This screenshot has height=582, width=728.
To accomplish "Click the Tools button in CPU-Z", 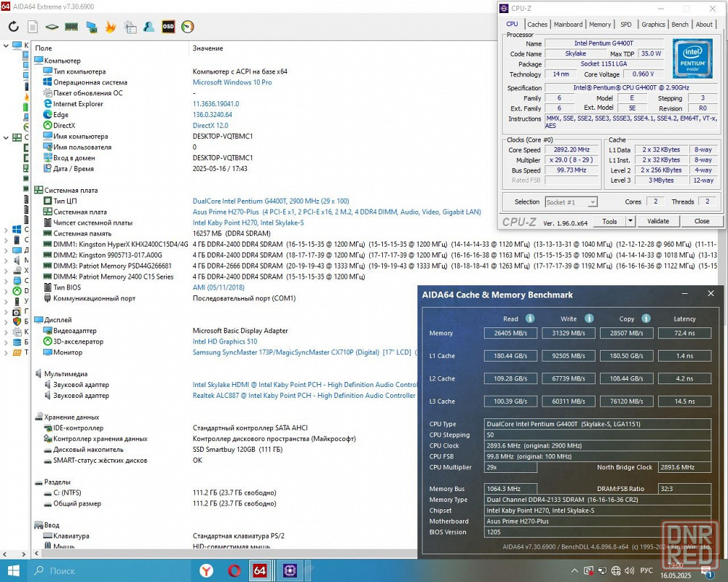I will click(609, 221).
